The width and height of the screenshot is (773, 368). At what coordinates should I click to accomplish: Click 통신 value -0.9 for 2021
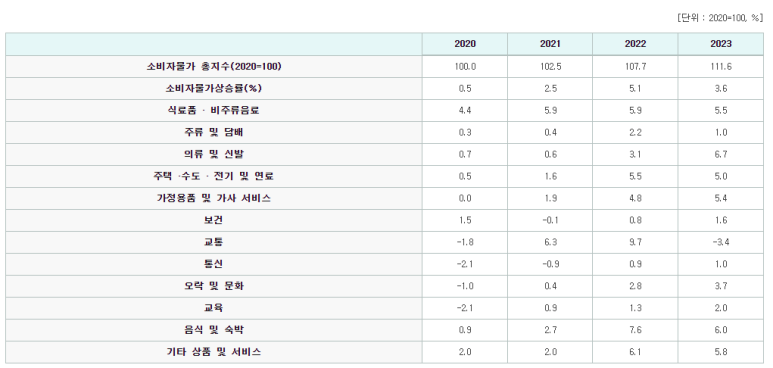click(x=550, y=264)
